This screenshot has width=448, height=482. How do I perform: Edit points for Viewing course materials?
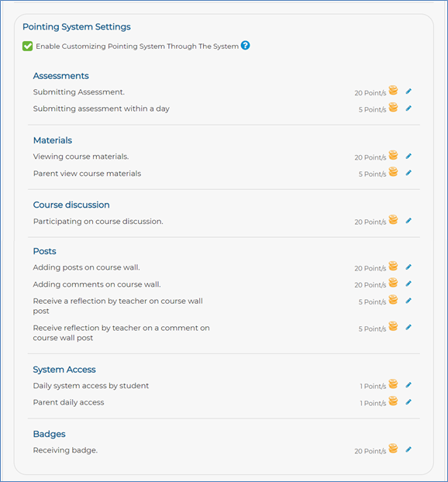coord(408,157)
